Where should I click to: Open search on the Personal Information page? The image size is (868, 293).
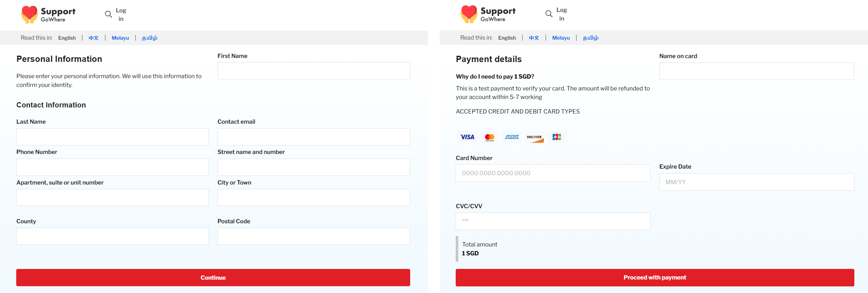tap(108, 14)
